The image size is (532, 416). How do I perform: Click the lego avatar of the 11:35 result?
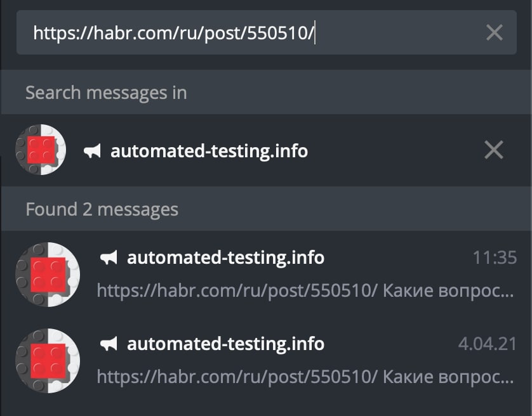point(48,275)
